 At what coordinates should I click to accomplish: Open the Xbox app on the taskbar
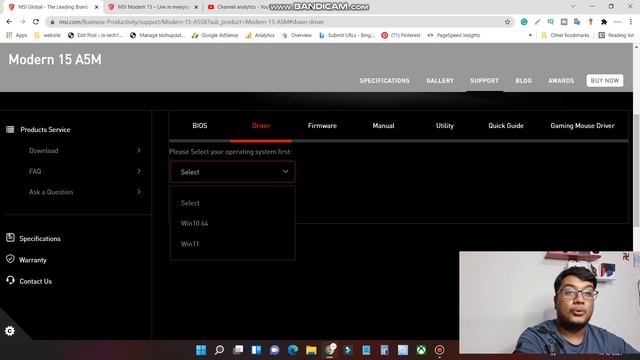click(x=421, y=350)
